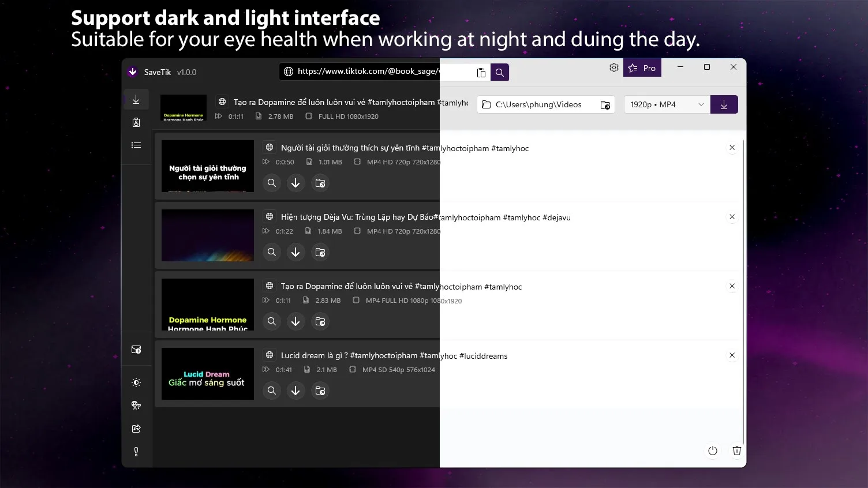Viewport: 868px width, 488px height.
Task: Download the 'Người tài giỏi' video
Action: click(295, 183)
